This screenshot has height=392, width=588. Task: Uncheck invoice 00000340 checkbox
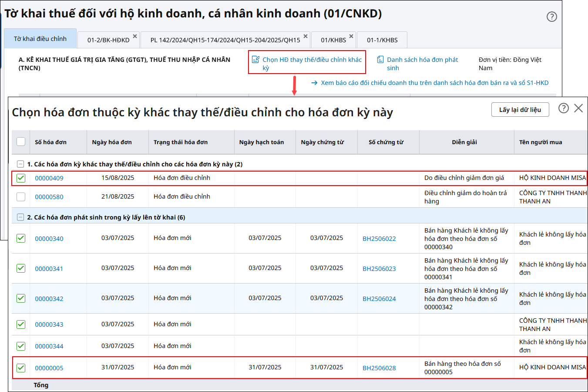tap(21, 238)
